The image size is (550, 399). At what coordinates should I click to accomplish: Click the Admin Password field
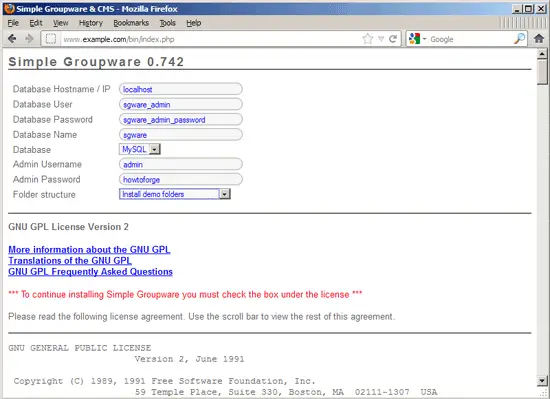[x=181, y=179]
